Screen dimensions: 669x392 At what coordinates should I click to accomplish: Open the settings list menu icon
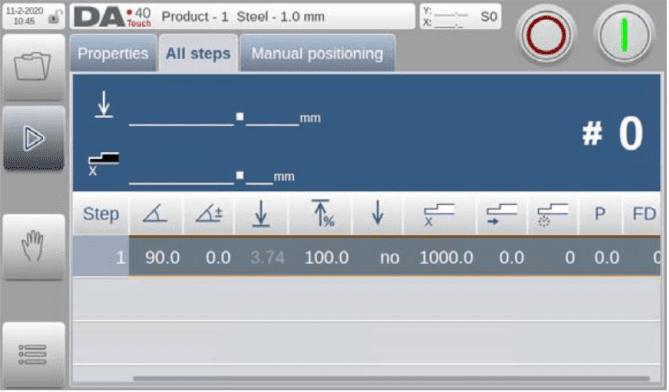pyautogui.click(x=33, y=354)
